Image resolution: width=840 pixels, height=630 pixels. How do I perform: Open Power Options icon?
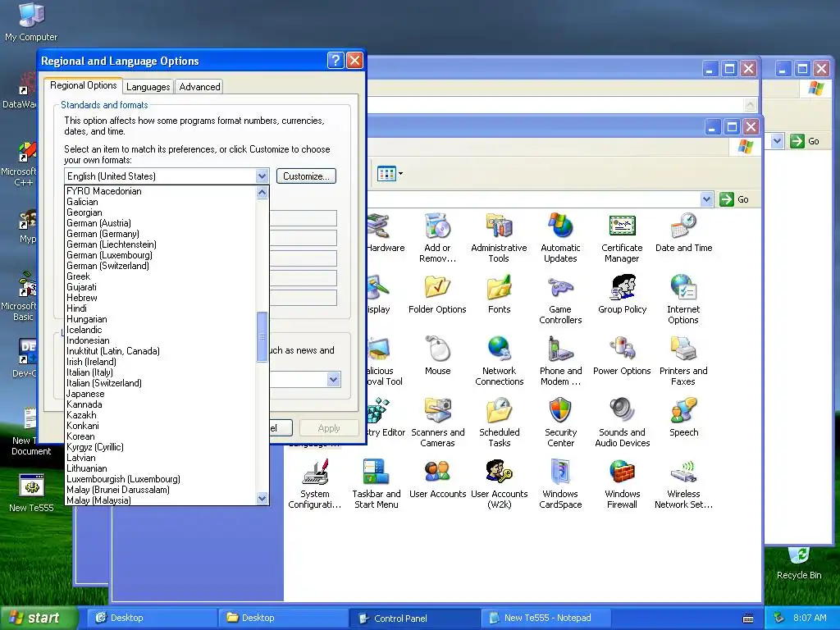coord(622,356)
